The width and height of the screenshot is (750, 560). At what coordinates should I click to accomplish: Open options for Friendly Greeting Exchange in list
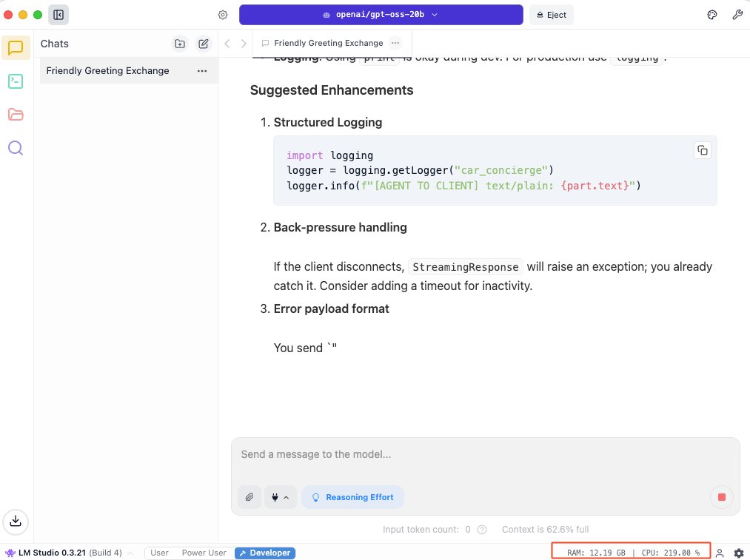(x=202, y=71)
